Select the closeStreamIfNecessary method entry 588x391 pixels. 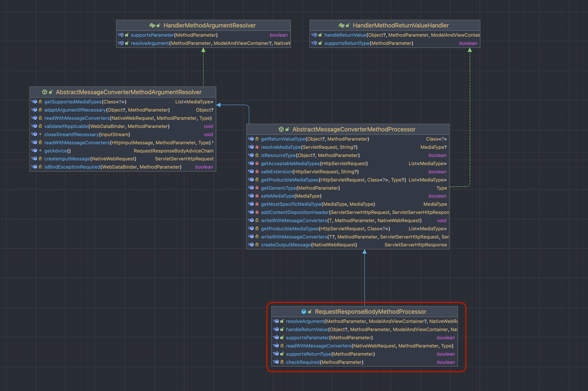pyautogui.click(x=72, y=135)
